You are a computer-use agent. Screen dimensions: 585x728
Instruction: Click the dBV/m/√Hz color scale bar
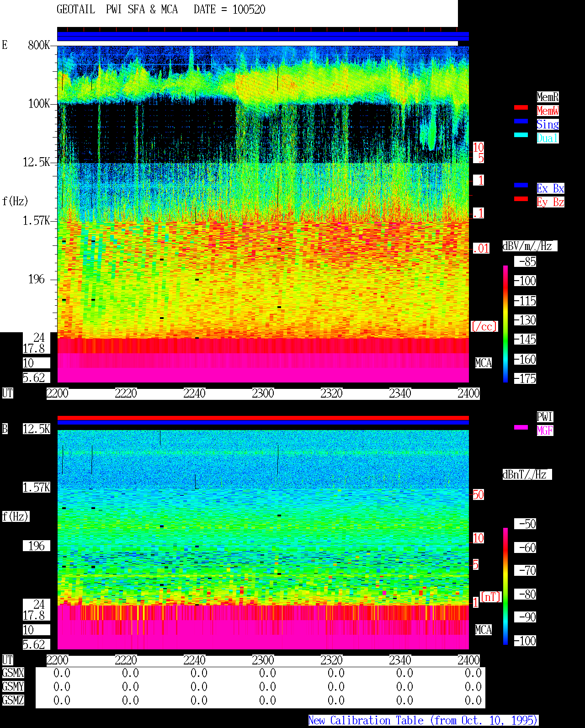tap(505, 324)
